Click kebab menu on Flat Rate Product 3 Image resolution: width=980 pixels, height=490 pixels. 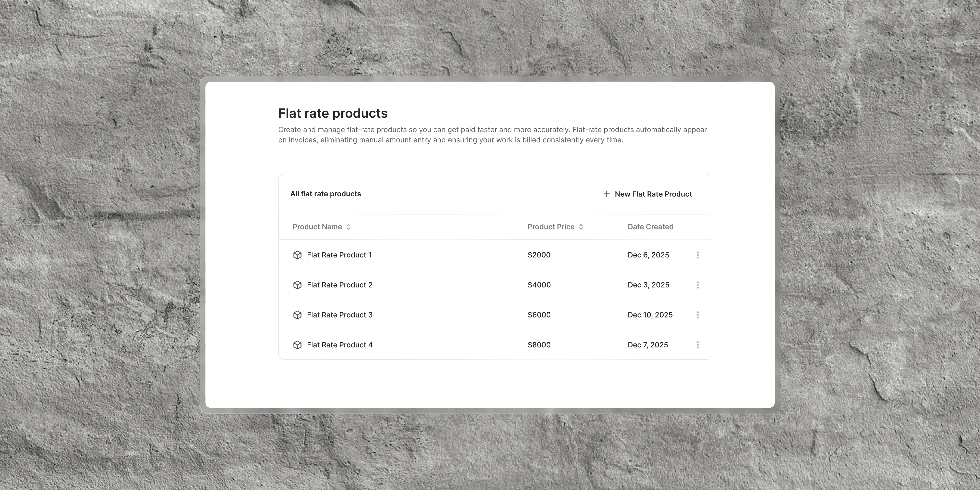tap(697, 315)
